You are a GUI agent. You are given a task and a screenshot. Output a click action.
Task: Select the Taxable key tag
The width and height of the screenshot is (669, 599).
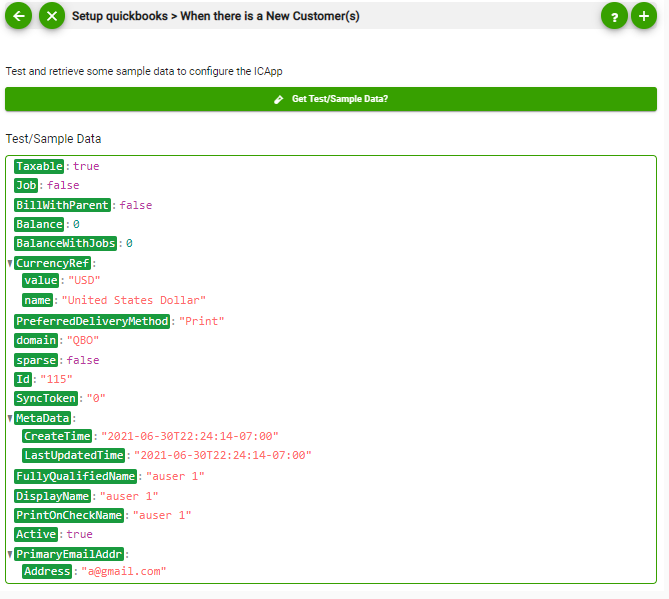coord(39,166)
